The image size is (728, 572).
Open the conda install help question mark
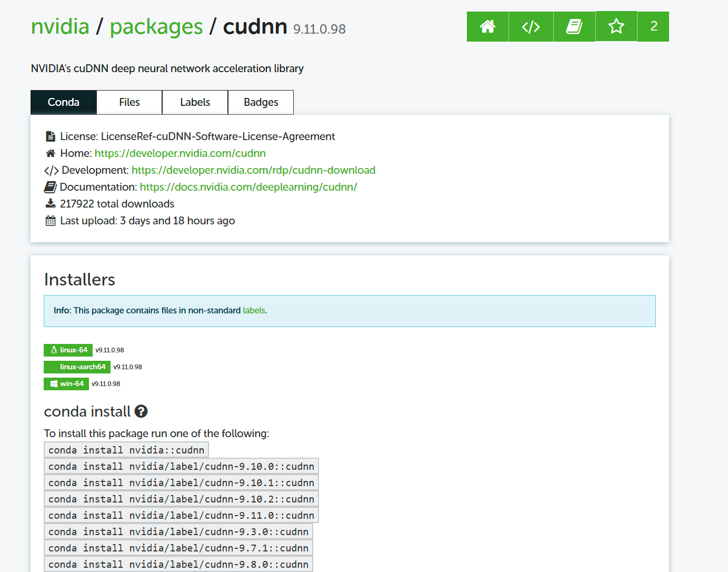click(141, 411)
